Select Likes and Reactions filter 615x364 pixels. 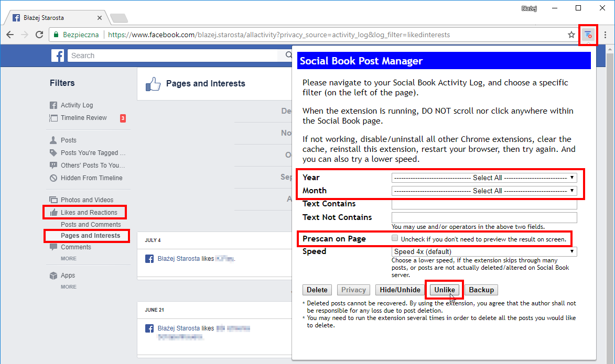coord(89,212)
